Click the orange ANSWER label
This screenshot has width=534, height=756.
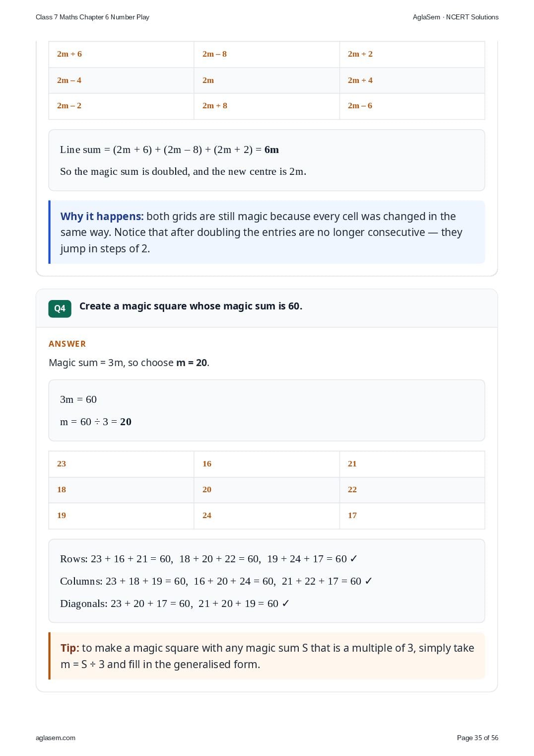67,344
